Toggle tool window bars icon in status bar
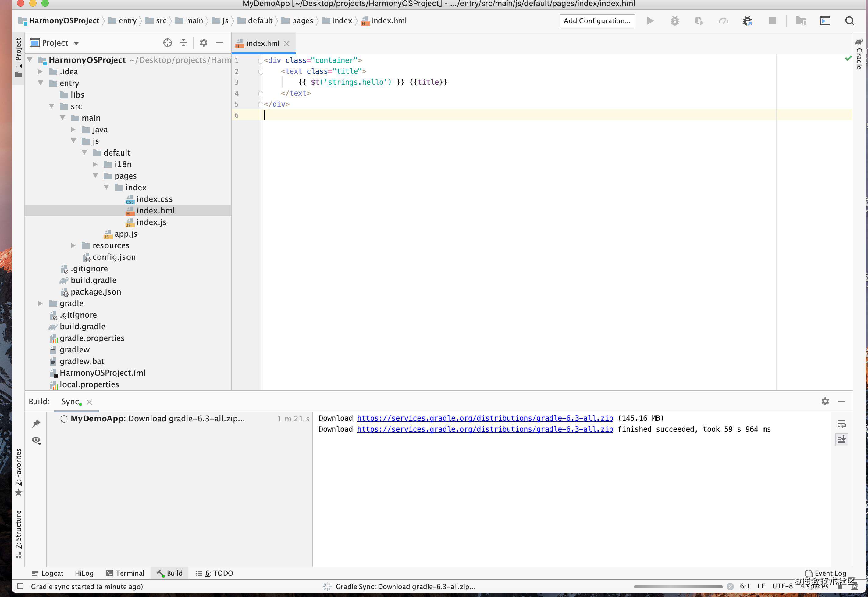The image size is (868, 597). [20, 586]
